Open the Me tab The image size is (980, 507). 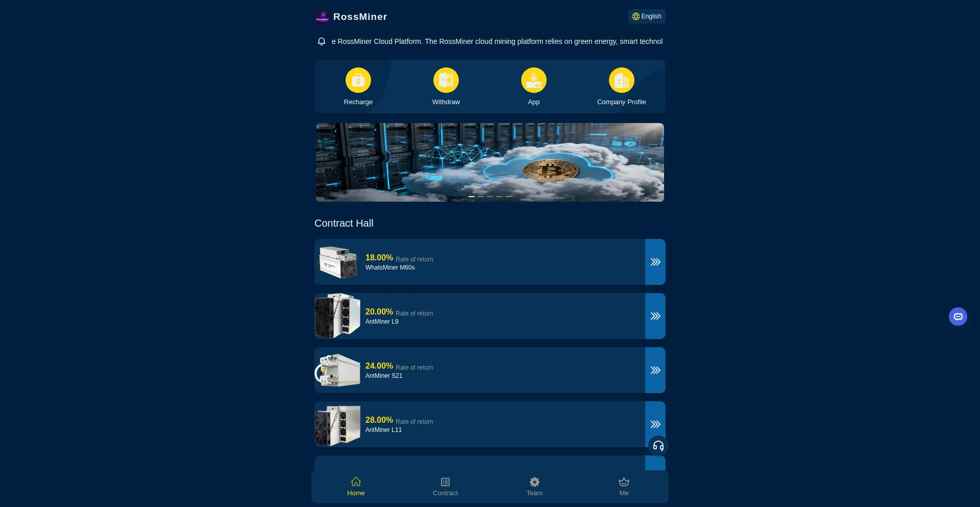click(x=624, y=487)
